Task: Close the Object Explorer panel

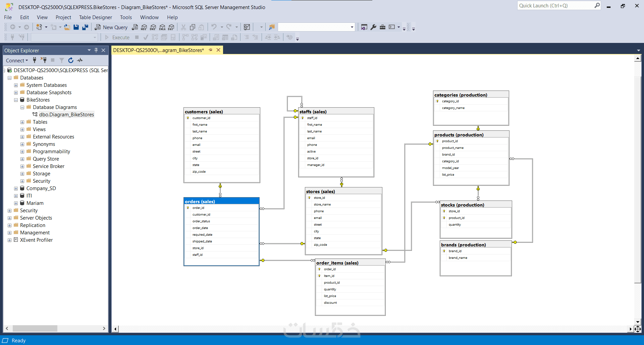Action: point(103,50)
